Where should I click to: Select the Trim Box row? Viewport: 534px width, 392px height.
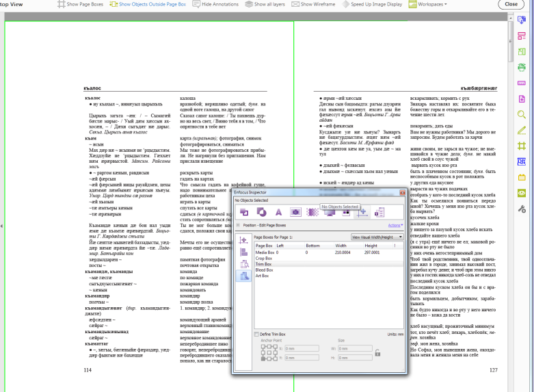[x=329, y=264]
